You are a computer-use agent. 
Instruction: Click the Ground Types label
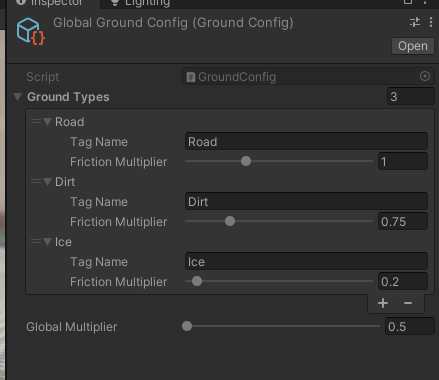68,97
